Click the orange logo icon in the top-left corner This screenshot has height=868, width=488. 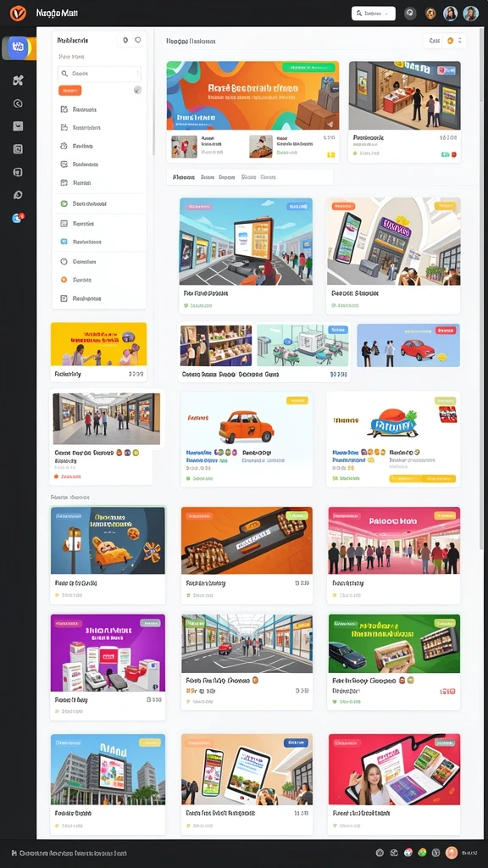coord(18,13)
